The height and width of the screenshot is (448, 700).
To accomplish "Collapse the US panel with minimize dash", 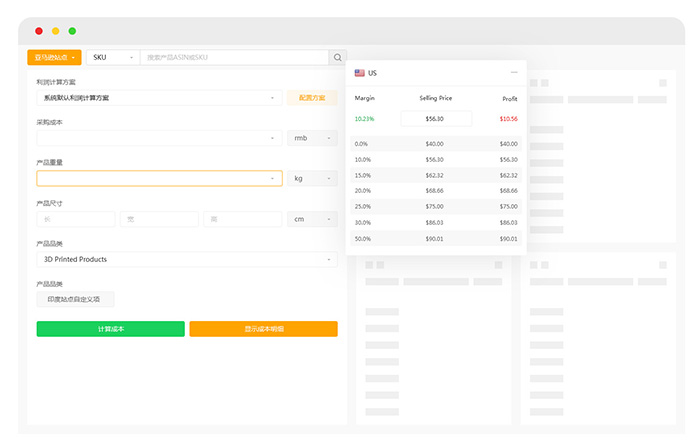I will pyautogui.click(x=514, y=73).
